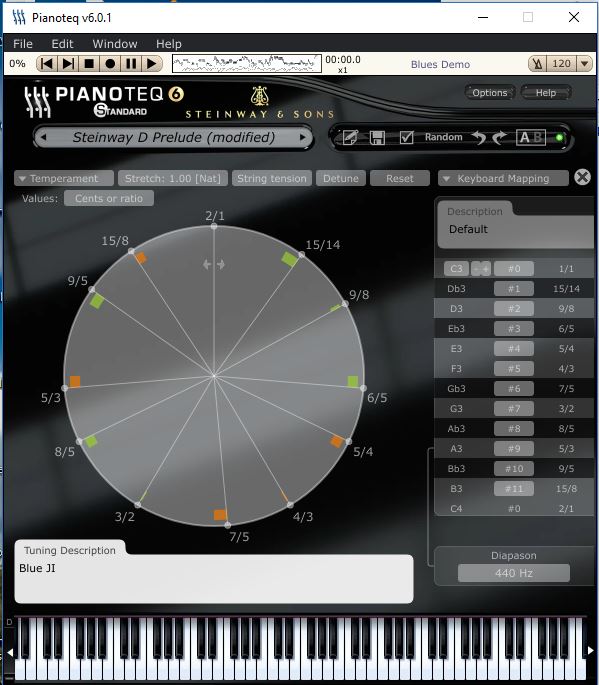Click the Detune button

[341, 178]
